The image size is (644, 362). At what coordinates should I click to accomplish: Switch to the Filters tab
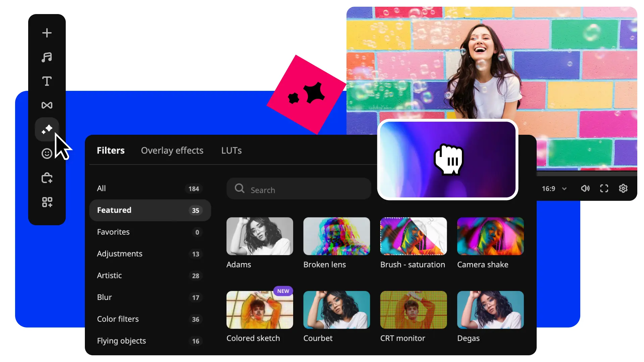coord(111,150)
